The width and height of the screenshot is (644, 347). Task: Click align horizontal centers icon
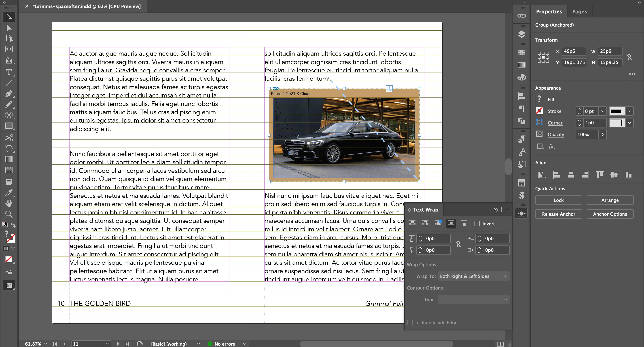pyautogui.click(x=571, y=175)
